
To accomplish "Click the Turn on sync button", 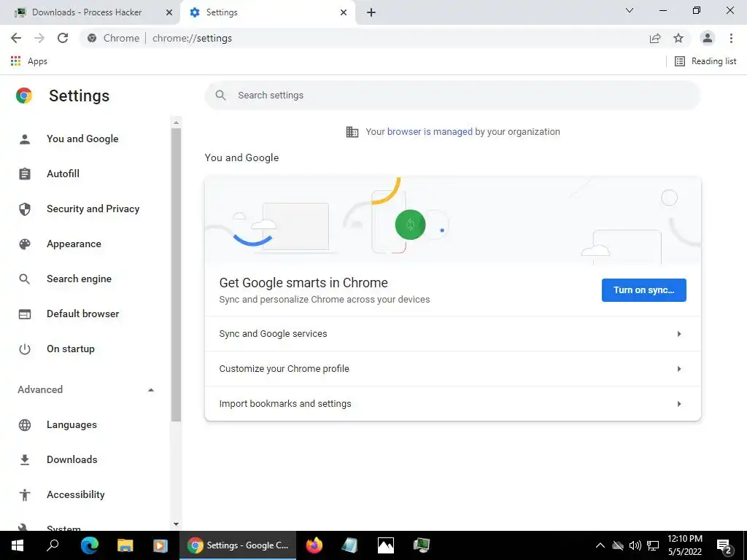I will point(643,290).
